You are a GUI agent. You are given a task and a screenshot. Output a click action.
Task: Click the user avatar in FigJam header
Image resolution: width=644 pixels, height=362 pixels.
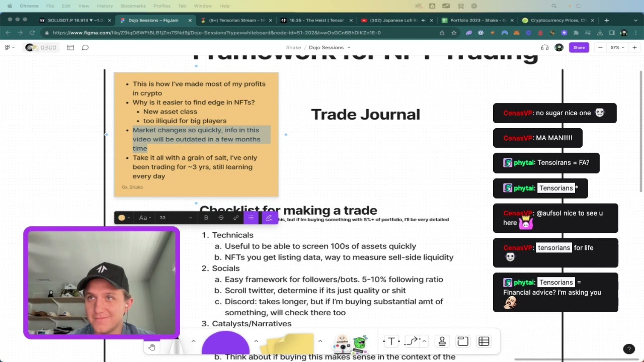click(x=559, y=47)
